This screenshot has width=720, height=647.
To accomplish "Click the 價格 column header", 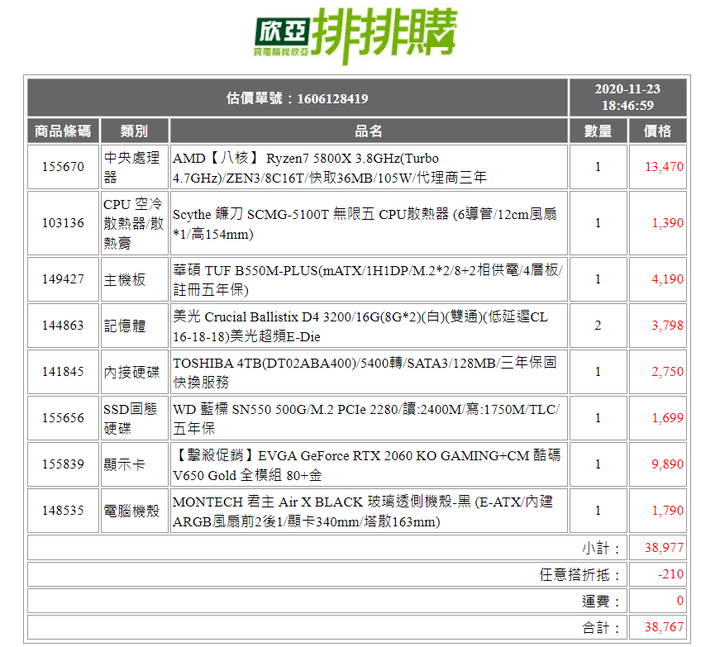I will 658,131.
